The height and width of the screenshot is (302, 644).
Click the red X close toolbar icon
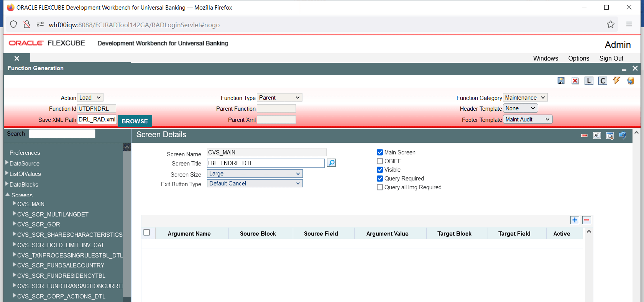tap(575, 81)
